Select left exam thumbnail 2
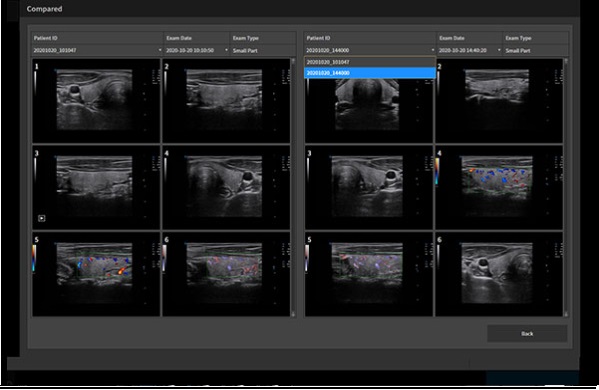This screenshot has width=599, height=390. click(226, 101)
